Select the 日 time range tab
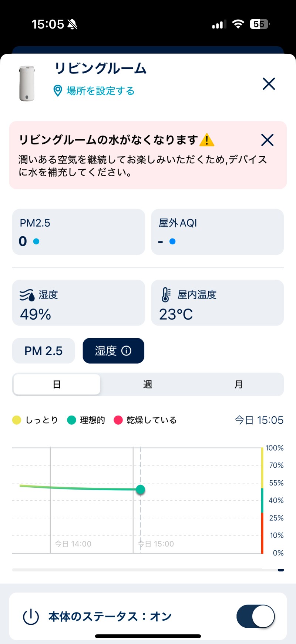 pos(57,384)
